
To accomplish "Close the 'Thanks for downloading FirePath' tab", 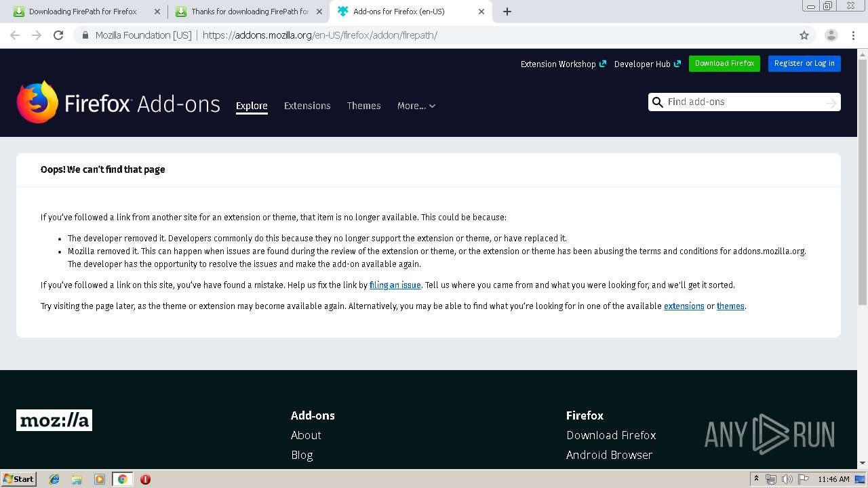I will (319, 12).
